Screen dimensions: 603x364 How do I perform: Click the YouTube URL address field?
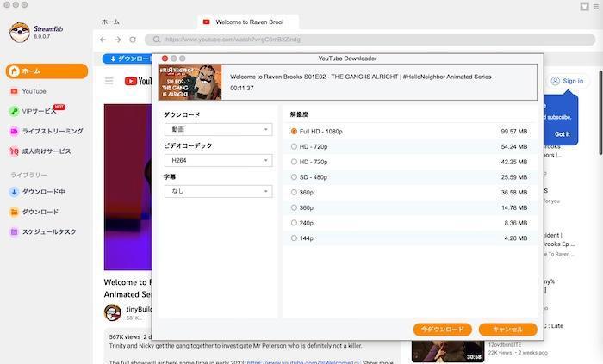coord(370,40)
